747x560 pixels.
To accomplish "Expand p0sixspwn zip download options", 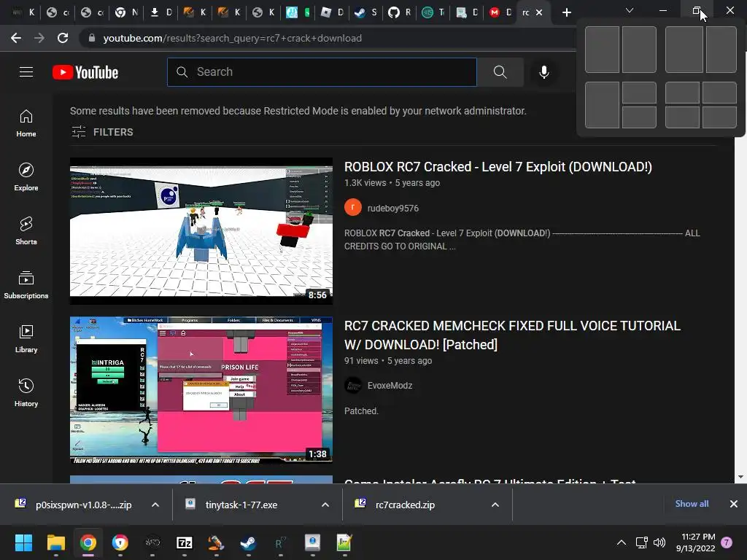I will pyautogui.click(x=155, y=505).
